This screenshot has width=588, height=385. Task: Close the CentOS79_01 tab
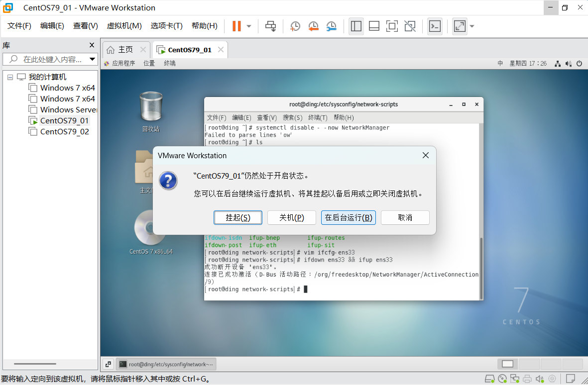(x=221, y=49)
